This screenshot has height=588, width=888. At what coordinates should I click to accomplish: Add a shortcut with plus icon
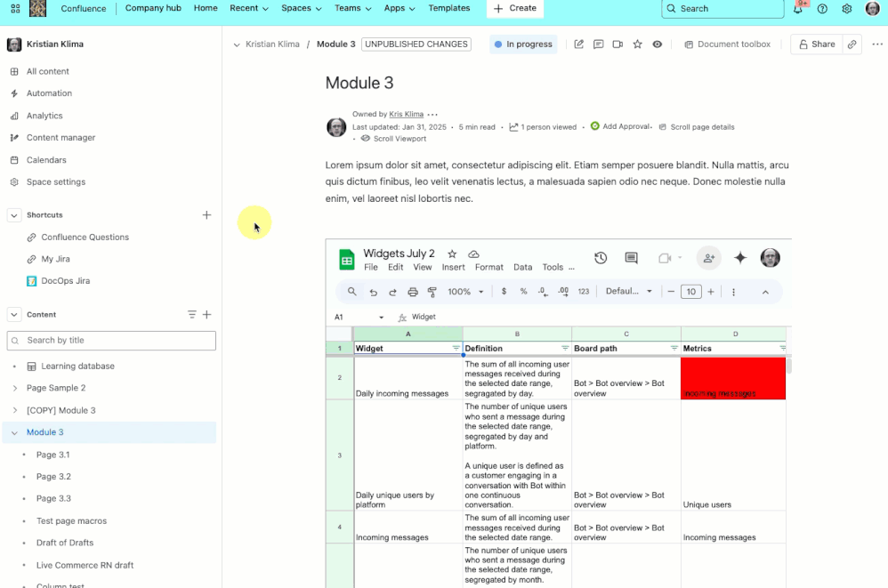click(x=206, y=215)
